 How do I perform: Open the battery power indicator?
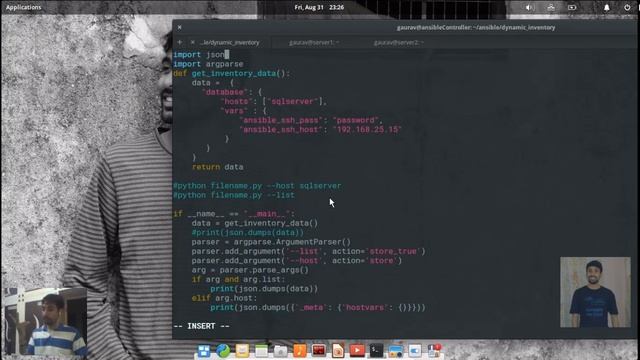pyautogui.click(x=572, y=7)
